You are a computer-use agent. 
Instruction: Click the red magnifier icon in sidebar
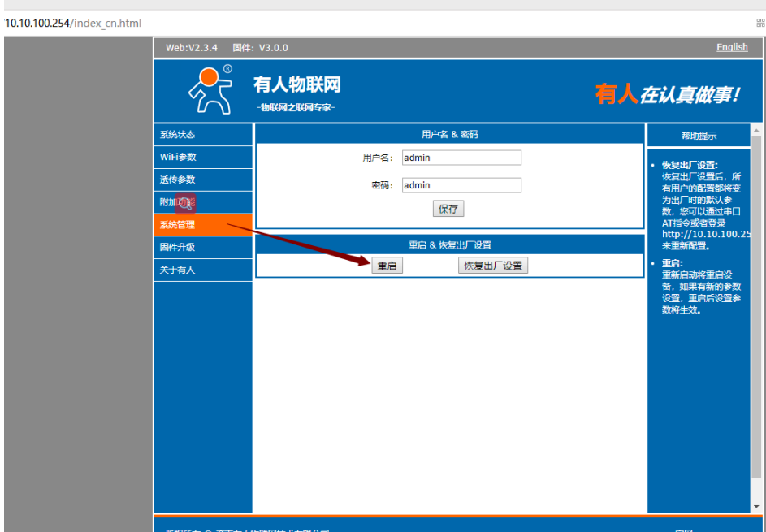185,203
